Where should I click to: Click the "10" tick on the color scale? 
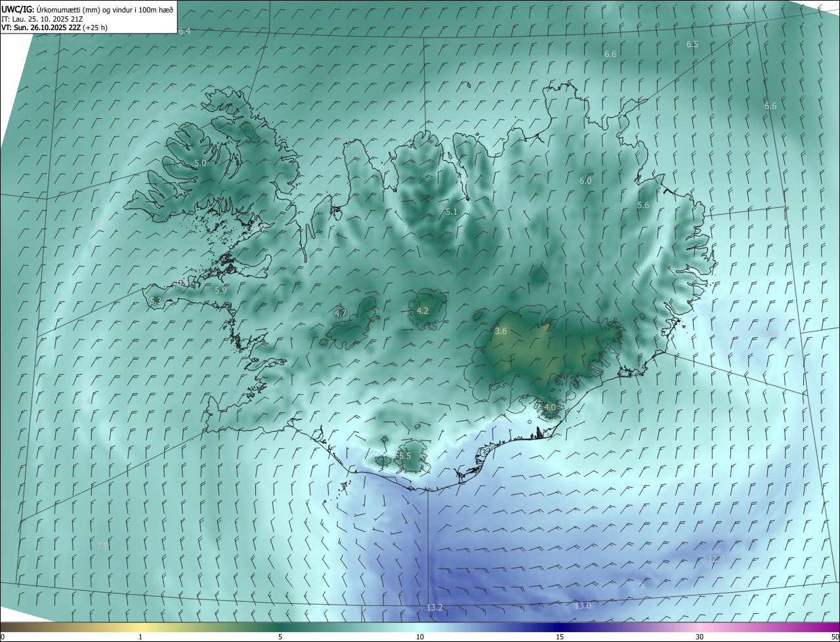(420, 637)
